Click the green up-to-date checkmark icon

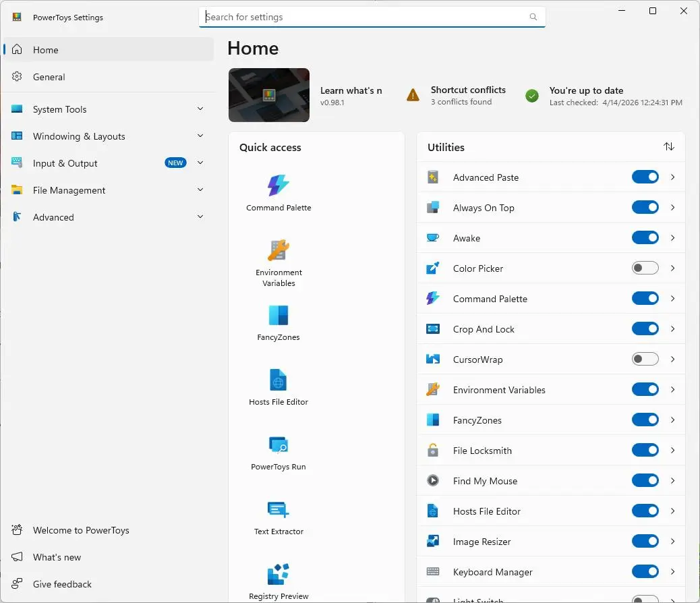(531, 96)
